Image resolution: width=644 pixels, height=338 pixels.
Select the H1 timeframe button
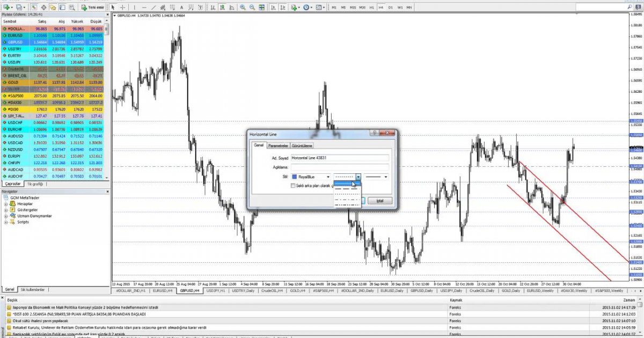(x=371, y=8)
